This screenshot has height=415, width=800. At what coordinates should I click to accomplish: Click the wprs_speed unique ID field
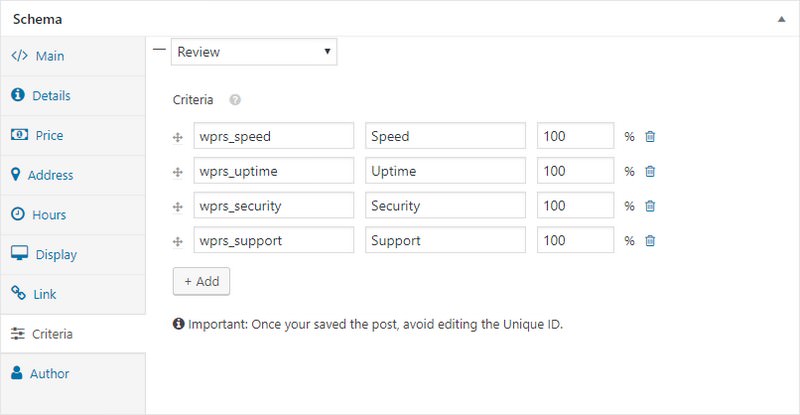(273, 136)
